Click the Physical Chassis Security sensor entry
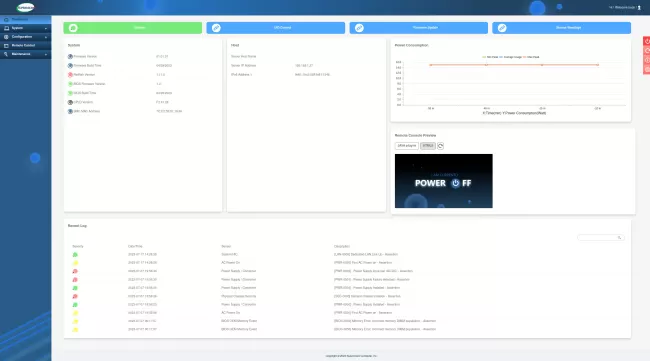This screenshot has width=650, height=361. pyautogui.click(x=238, y=296)
